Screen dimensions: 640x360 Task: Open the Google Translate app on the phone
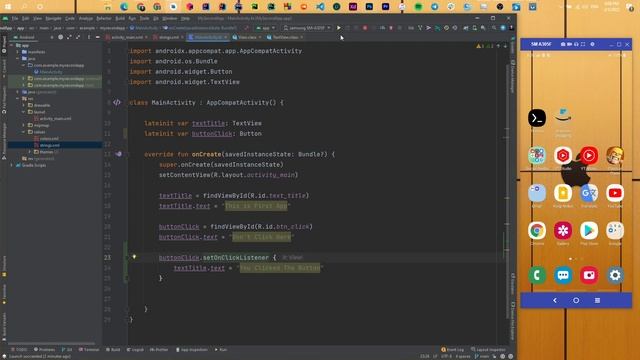pyautogui.click(x=589, y=193)
